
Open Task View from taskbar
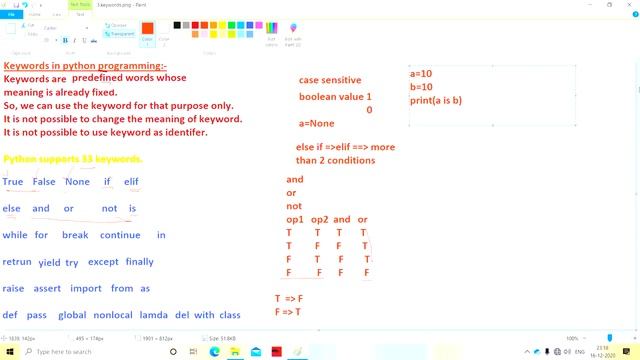coord(193,351)
